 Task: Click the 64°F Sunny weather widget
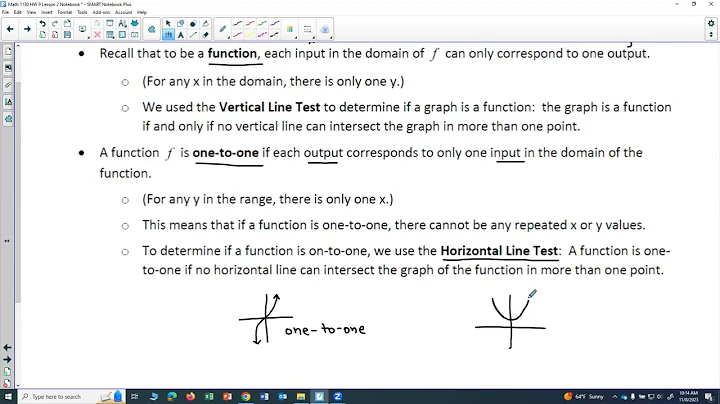584,397
